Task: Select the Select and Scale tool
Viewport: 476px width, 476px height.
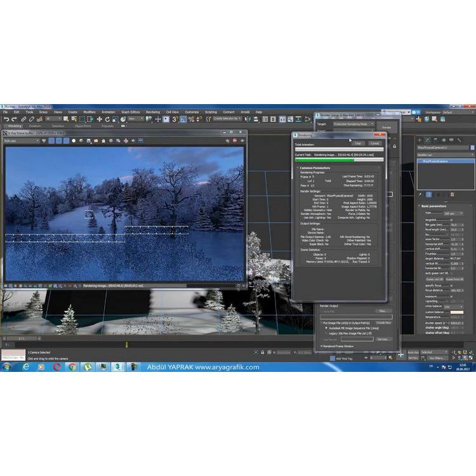Action: click(115, 119)
